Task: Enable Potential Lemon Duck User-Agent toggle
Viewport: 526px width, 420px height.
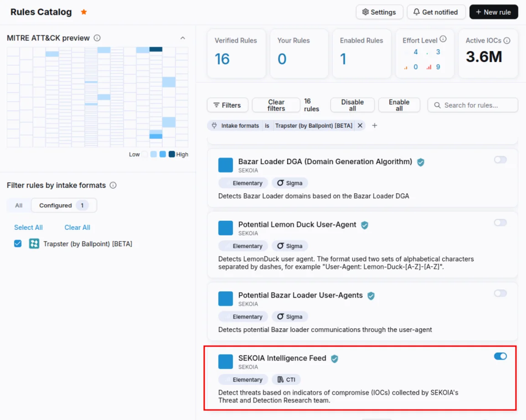Action: click(500, 223)
